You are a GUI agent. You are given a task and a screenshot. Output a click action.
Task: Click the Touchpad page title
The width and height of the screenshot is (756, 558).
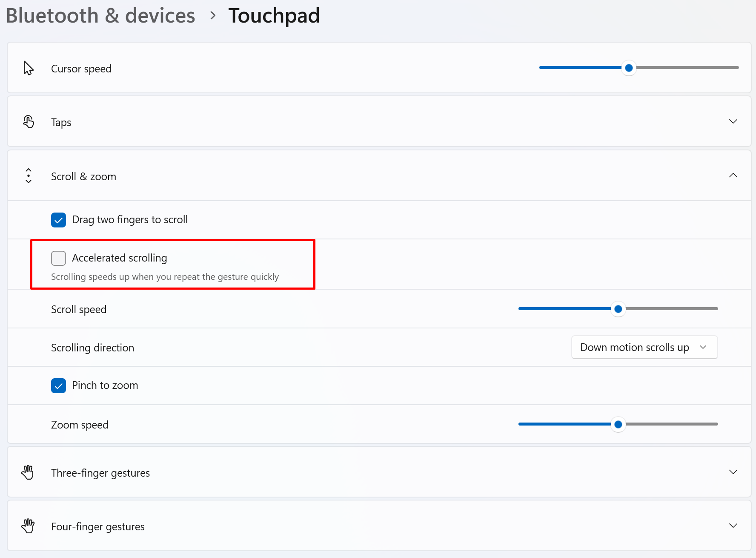click(274, 17)
